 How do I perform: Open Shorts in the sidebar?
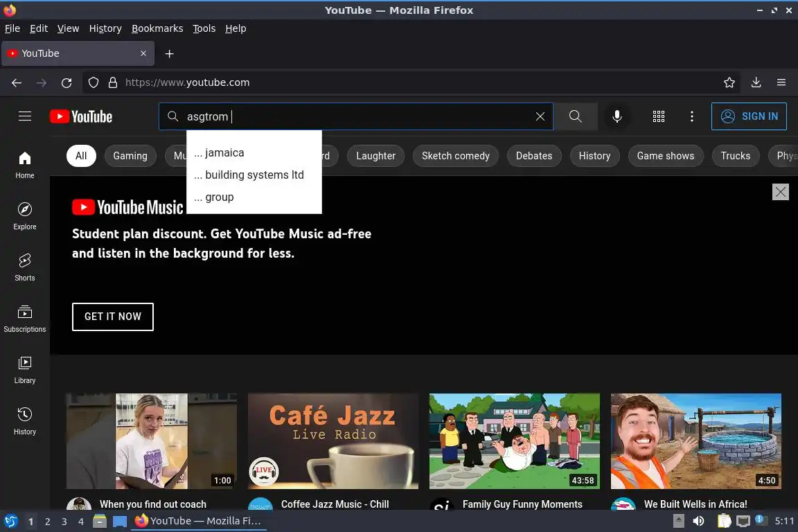pyautogui.click(x=24, y=268)
